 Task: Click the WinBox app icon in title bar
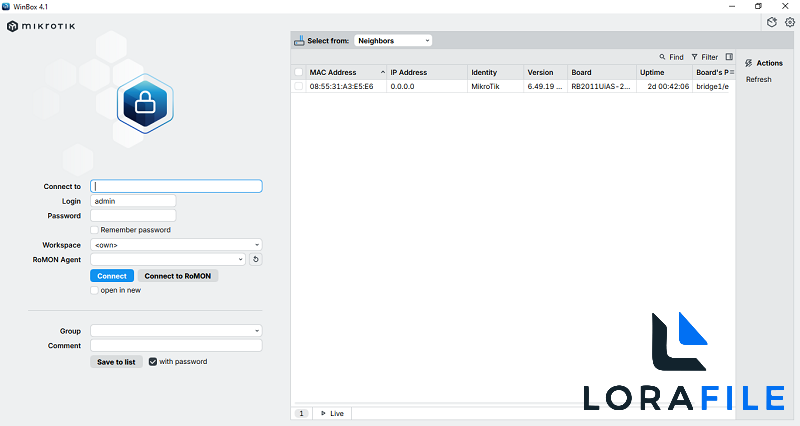pyautogui.click(x=6, y=7)
